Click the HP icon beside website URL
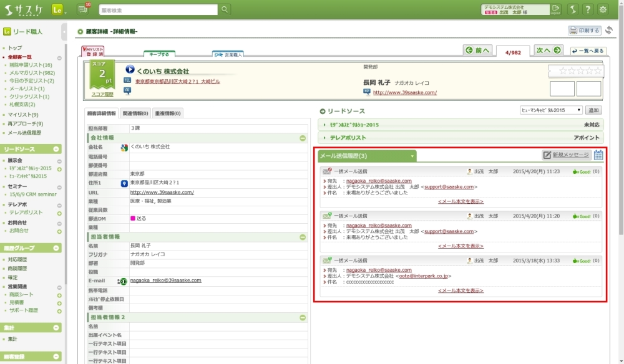Viewport: 624px width, 364px height. pos(367,92)
